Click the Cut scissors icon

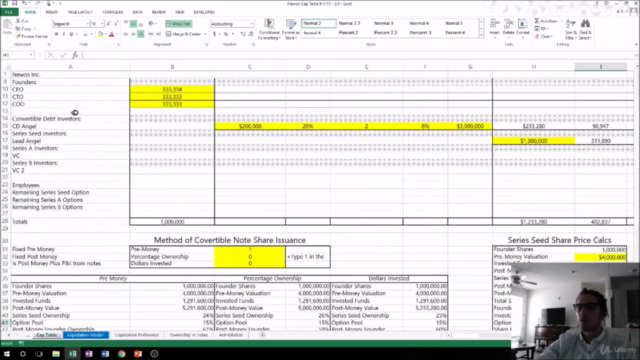(x=18, y=21)
